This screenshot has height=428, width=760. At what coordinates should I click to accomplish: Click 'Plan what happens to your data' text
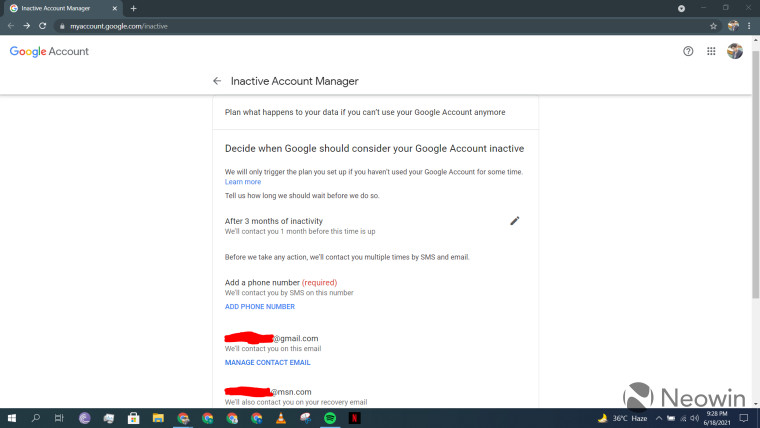tap(364, 112)
